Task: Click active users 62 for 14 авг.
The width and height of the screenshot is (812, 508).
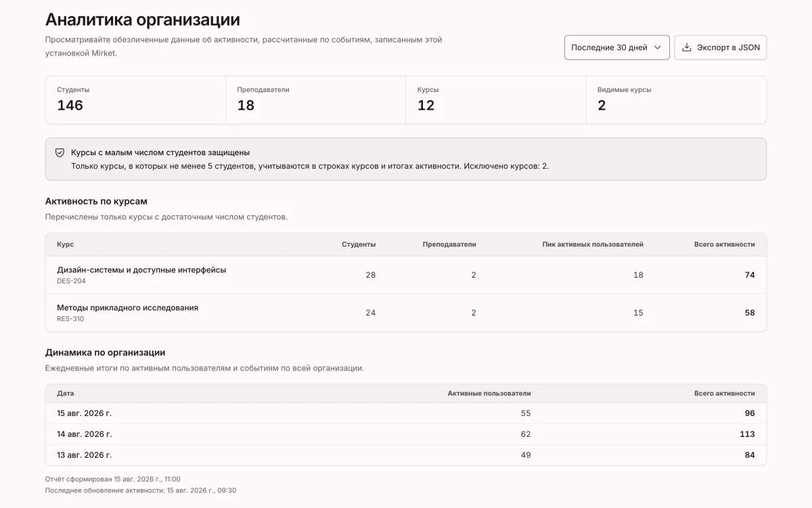Action: click(x=526, y=434)
